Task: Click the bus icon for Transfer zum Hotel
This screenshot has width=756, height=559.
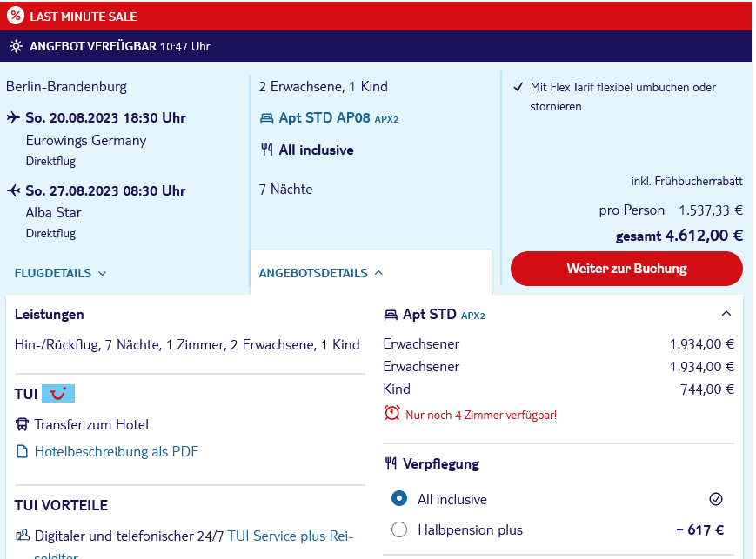Action: (x=22, y=424)
